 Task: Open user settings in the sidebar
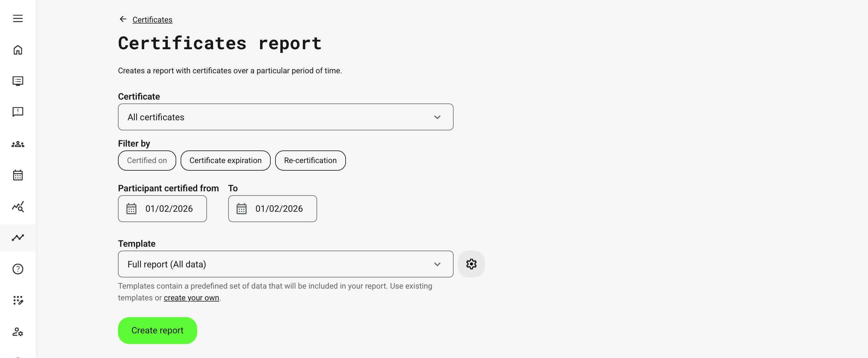coord(18,332)
